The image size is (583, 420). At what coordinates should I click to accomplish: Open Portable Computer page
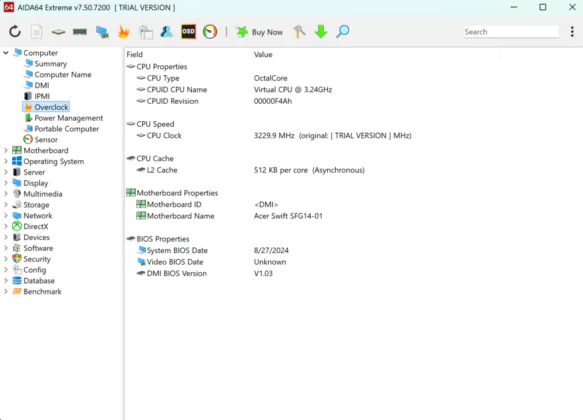coord(67,129)
